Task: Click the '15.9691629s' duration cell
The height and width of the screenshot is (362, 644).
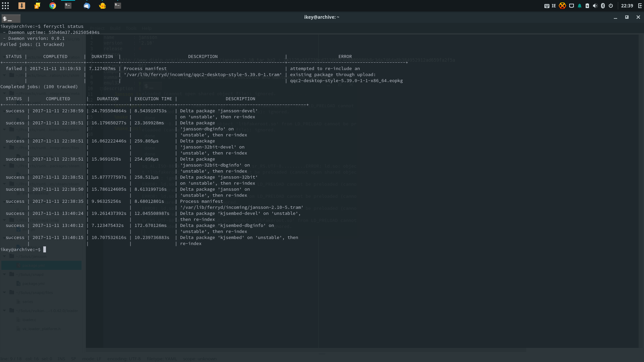Action: click(x=106, y=159)
